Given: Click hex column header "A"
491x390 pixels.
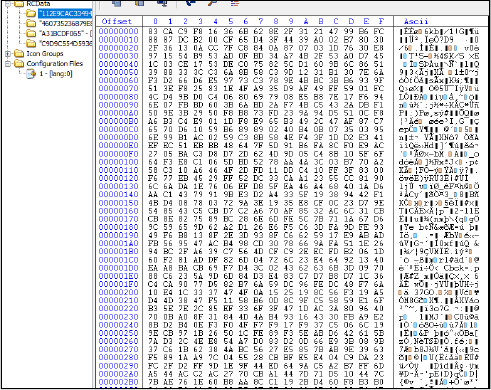Looking at the screenshot, I should pyautogui.click(x=306, y=21).
